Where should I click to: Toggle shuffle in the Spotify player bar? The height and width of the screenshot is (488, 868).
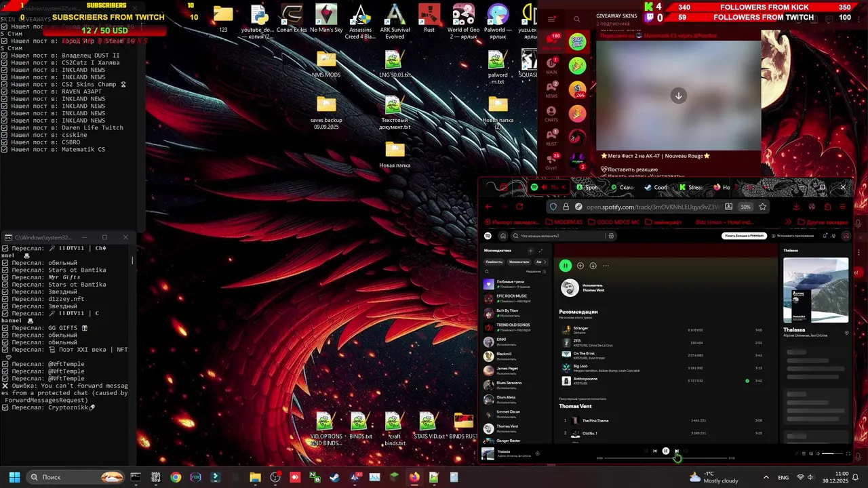(x=645, y=451)
